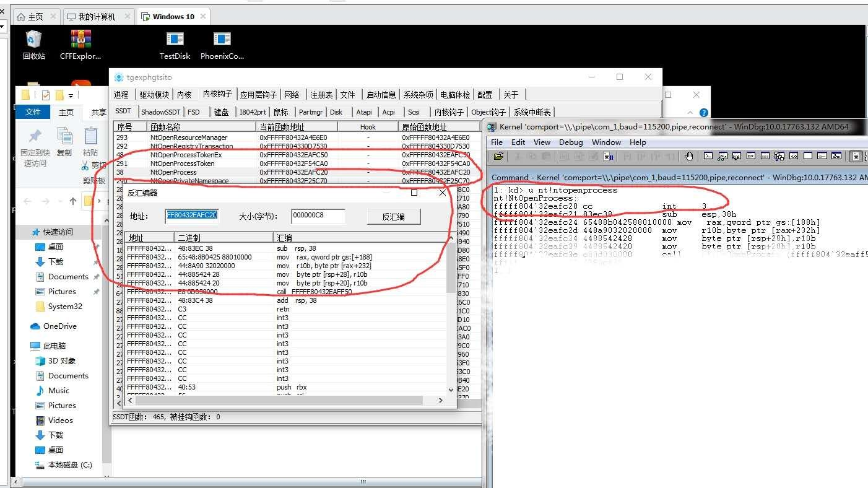Open the Recycle Bin desktop icon
Viewport: 868px width, 488px height.
[33, 45]
